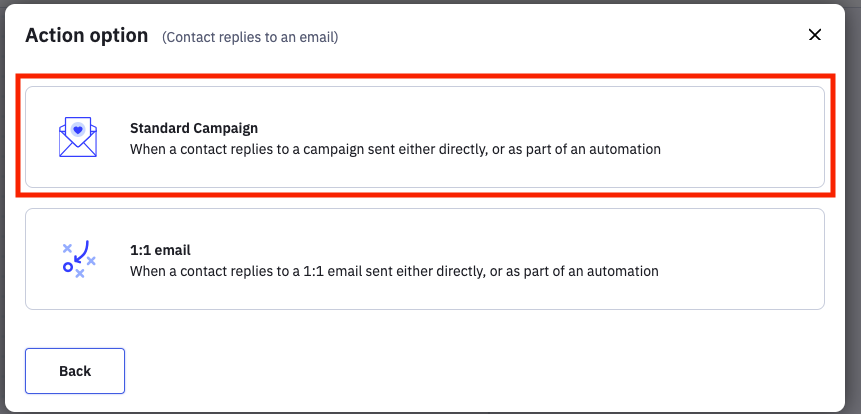Click the Contact replies to an email subtitle

tap(250, 37)
